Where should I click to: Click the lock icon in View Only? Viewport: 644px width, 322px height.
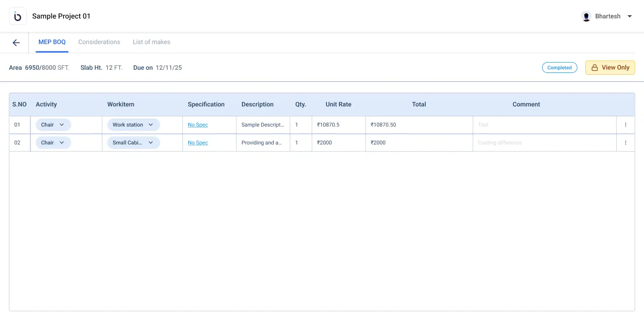595,68
